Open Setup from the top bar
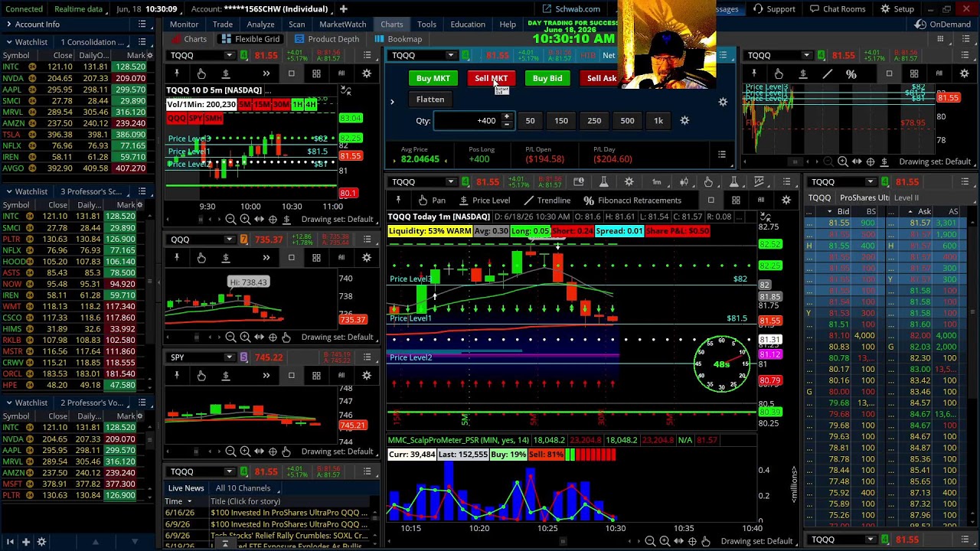Screen dimensions: 980x551 (x=897, y=9)
